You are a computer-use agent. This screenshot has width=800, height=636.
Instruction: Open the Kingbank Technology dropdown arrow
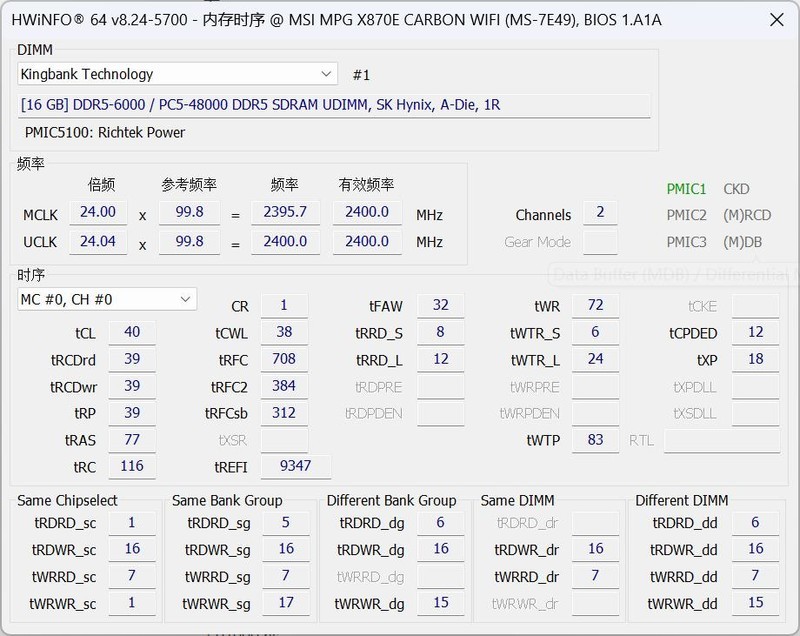point(325,74)
